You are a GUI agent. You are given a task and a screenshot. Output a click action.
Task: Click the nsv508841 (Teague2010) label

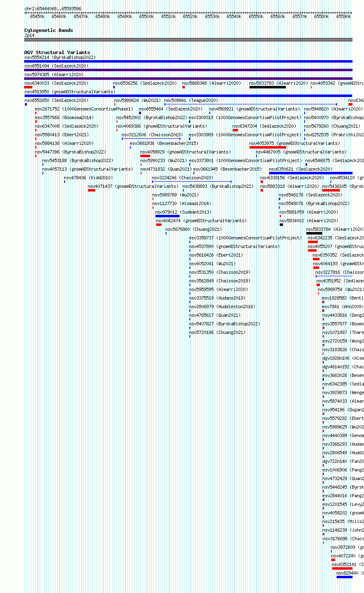191,100
